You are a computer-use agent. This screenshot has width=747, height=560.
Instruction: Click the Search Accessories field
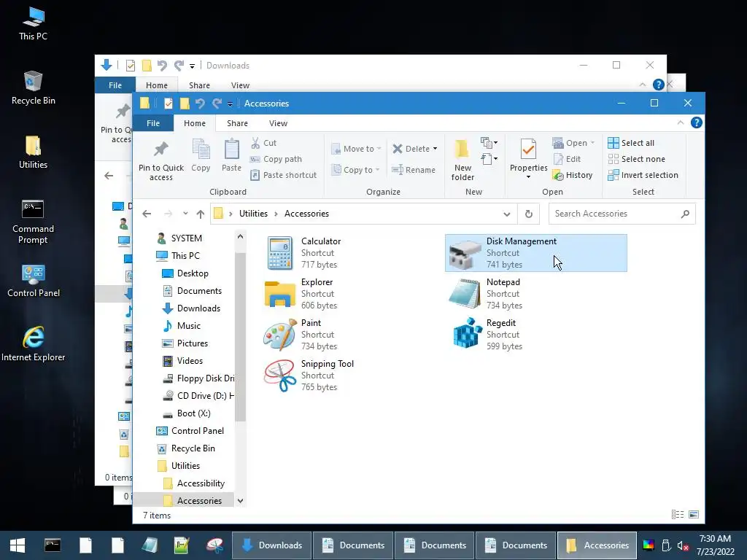click(622, 214)
